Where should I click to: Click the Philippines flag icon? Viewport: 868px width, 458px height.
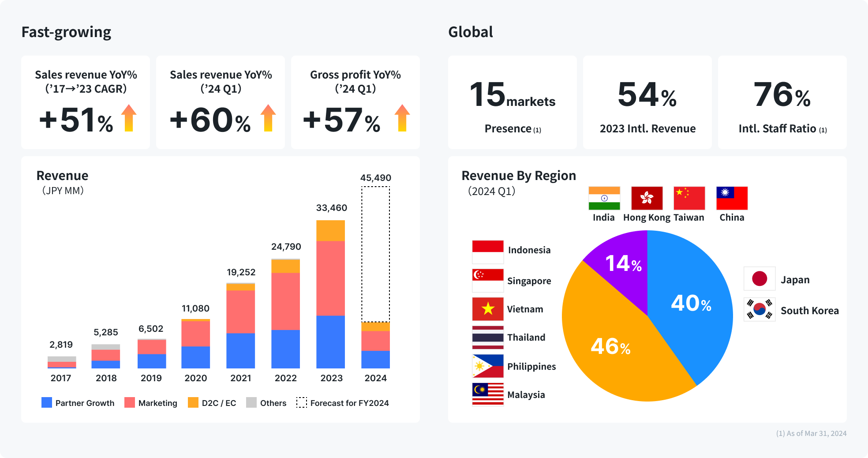tap(487, 366)
